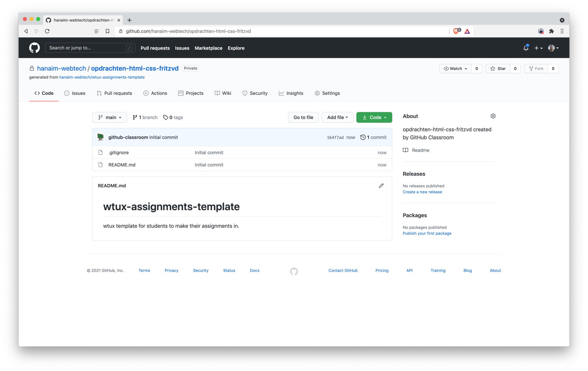Open the Insights tab
Viewport: 588px width, 371px height.
point(291,93)
